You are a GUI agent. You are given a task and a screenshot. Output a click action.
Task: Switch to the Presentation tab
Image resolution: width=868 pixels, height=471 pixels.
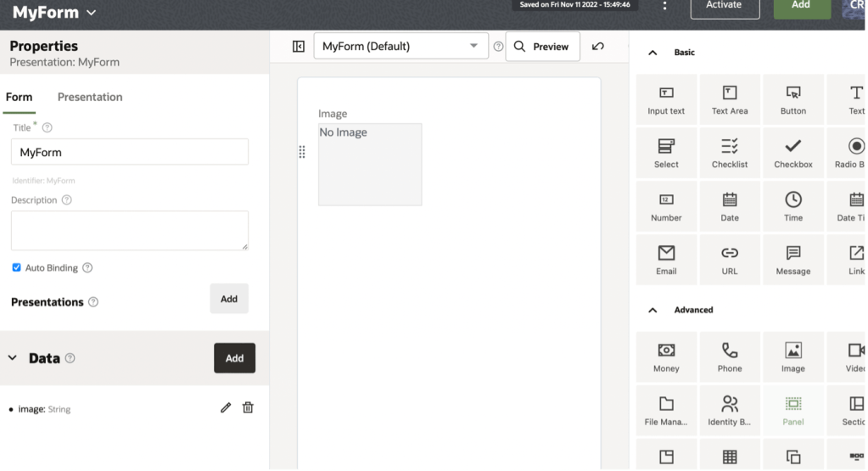90,97
